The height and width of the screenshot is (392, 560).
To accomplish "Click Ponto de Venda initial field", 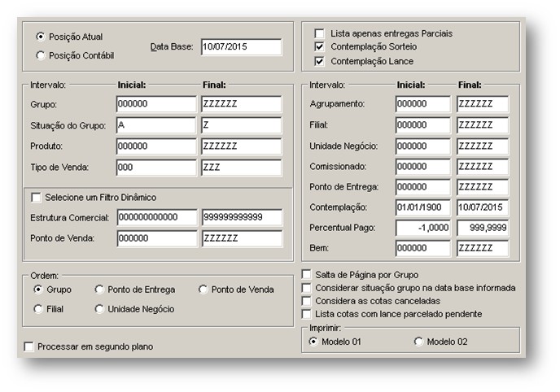I will (157, 238).
